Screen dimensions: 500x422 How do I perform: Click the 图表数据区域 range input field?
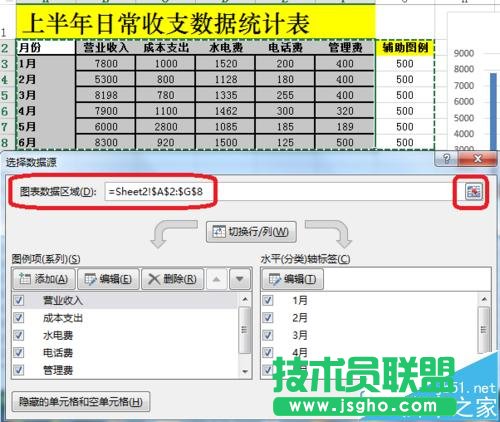[283, 192]
